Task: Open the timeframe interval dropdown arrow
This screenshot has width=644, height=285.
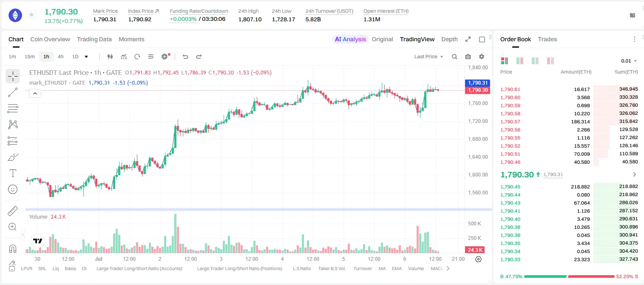Action: pyautogui.click(x=86, y=57)
